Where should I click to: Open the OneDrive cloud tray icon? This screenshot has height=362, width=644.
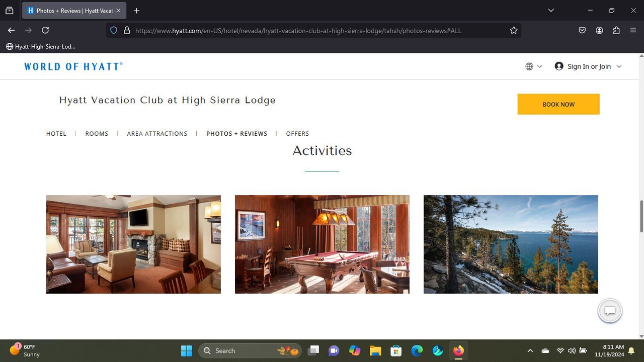tap(545, 350)
